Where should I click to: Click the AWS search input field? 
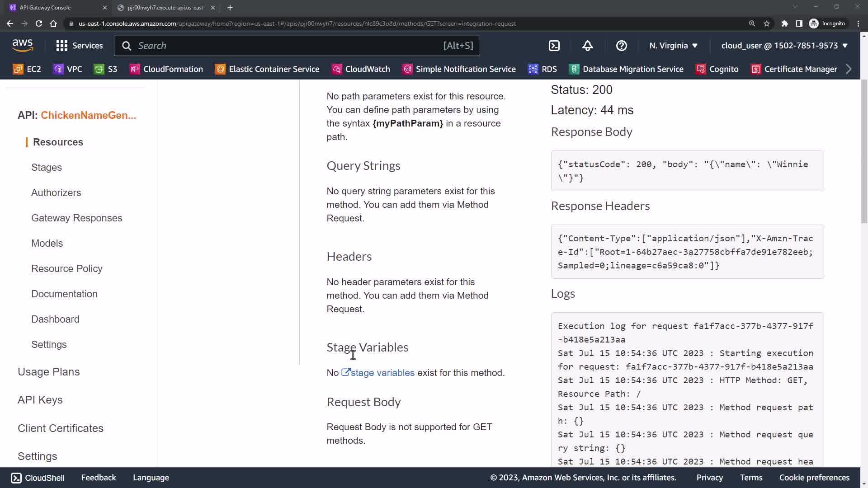coord(289,46)
